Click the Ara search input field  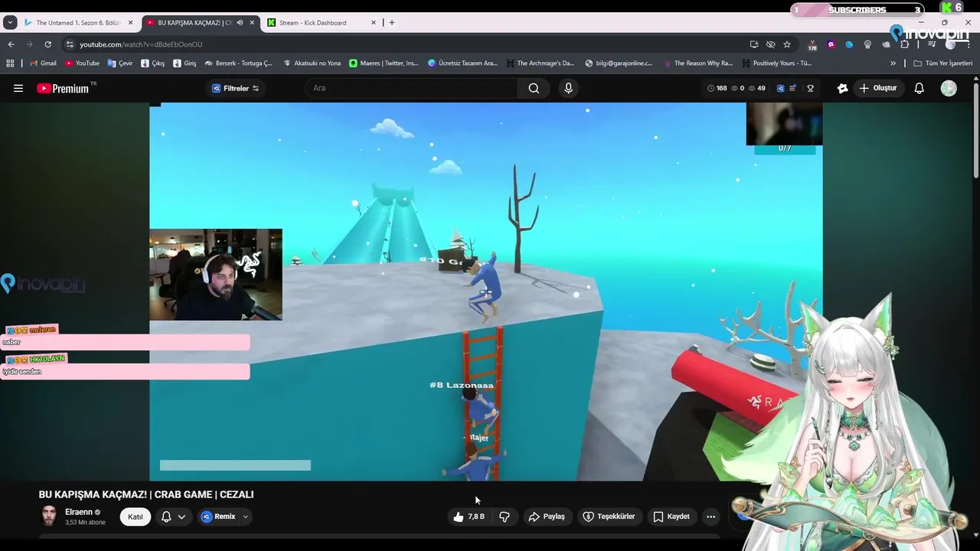tap(412, 88)
